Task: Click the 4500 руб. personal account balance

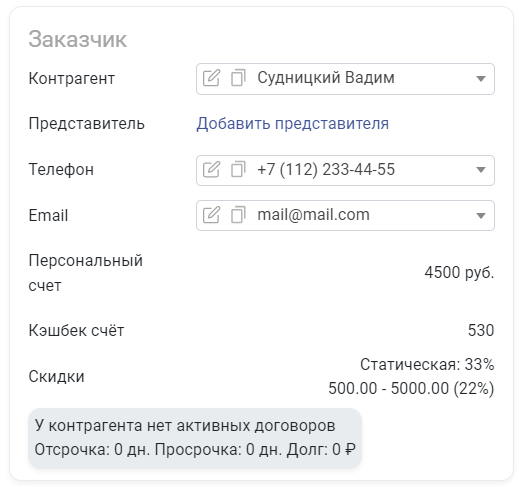Action: point(459,273)
